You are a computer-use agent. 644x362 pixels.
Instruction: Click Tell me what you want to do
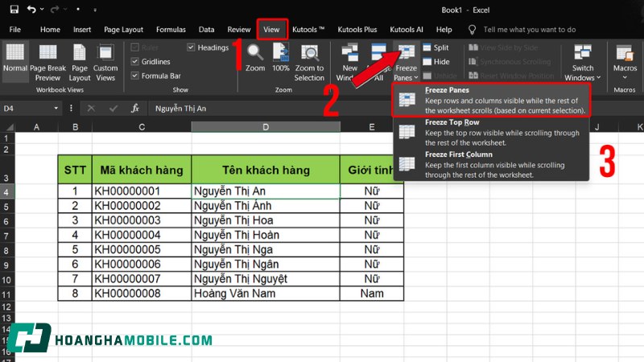point(530,30)
